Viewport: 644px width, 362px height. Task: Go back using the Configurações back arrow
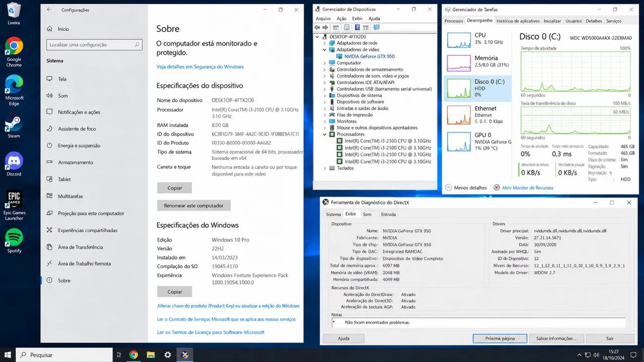[x=49, y=10]
